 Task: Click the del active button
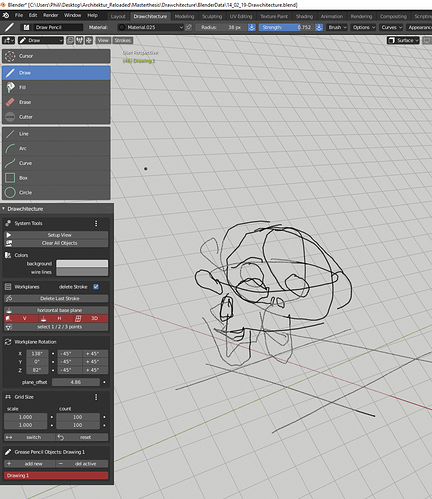pos(82,464)
